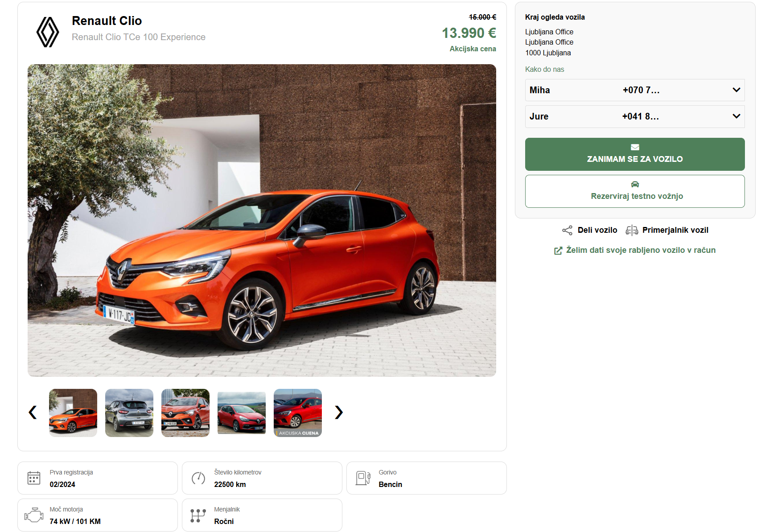Click the share icon beside Deli vozilo

[x=567, y=230]
